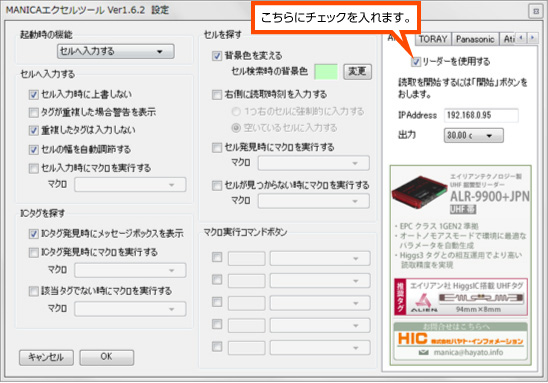
Task: Click the OK button
Action: tap(107, 357)
